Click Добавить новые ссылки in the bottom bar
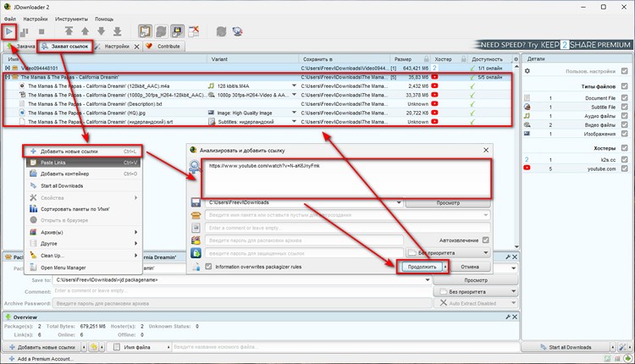The height and width of the screenshot is (364, 635). (42, 347)
